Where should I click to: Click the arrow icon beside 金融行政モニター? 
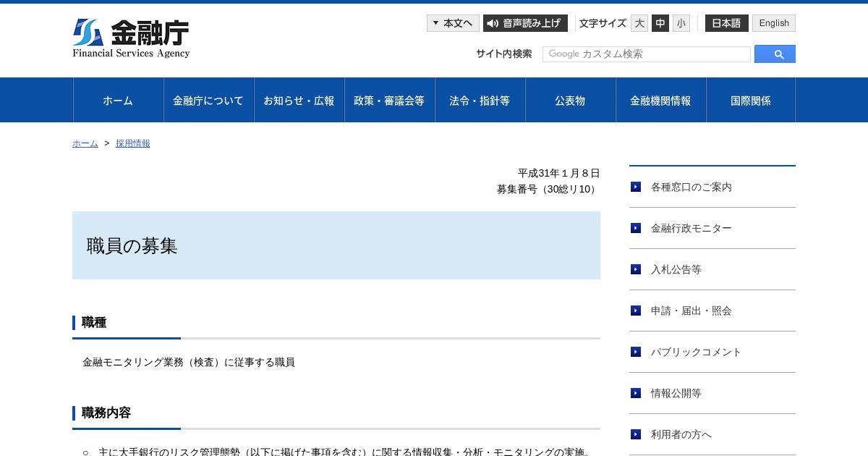636,228
